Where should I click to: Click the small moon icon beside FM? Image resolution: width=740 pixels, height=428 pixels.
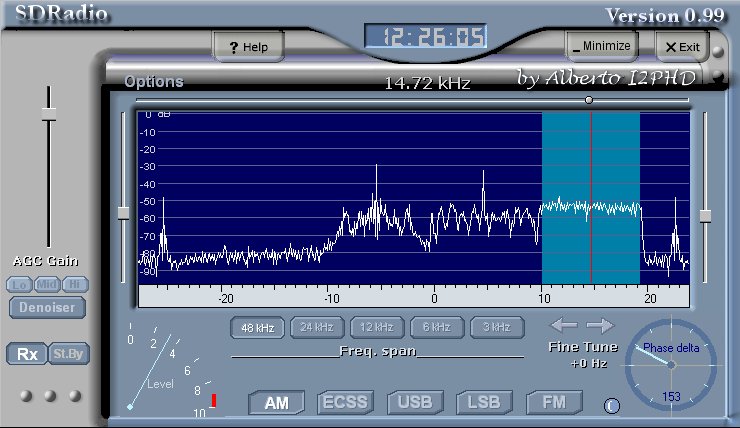pyautogui.click(x=612, y=405)
